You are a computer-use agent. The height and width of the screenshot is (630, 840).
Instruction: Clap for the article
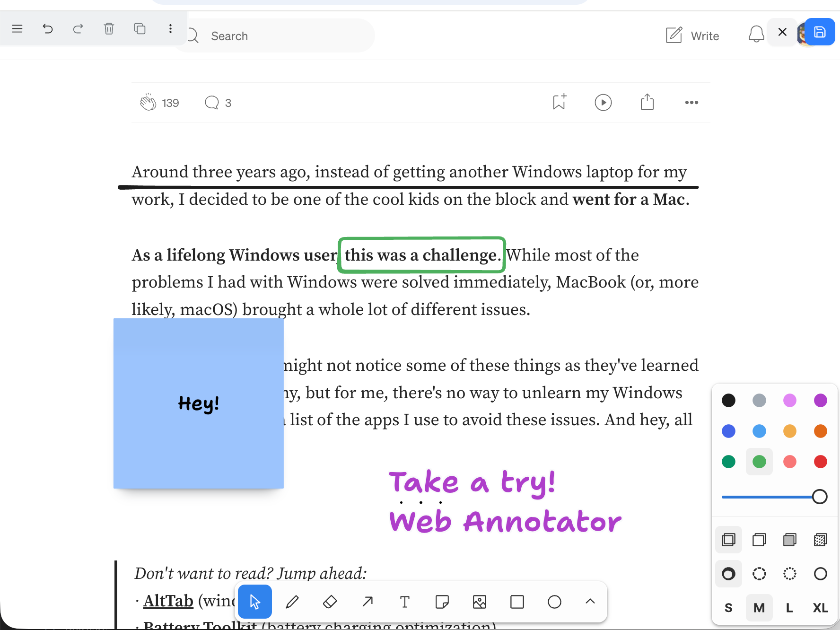click(149, 102)
